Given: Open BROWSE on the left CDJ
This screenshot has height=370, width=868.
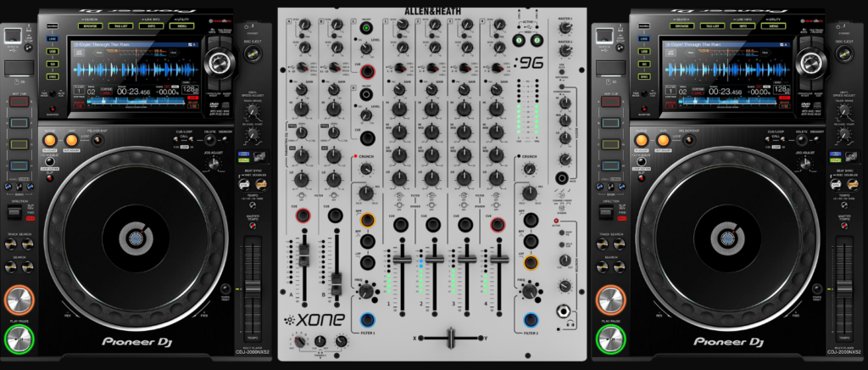Looking at the screenshot, I should pyautogui.click(x=90, y=26).
